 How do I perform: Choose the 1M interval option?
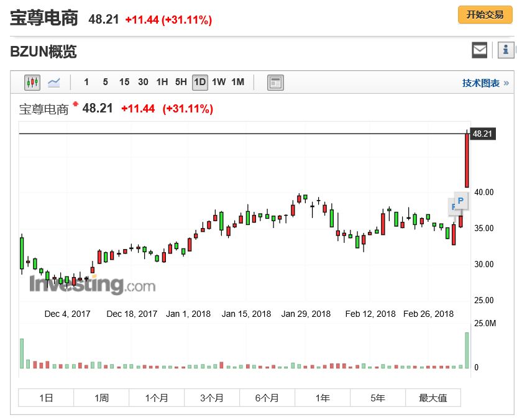click(237, 82)
